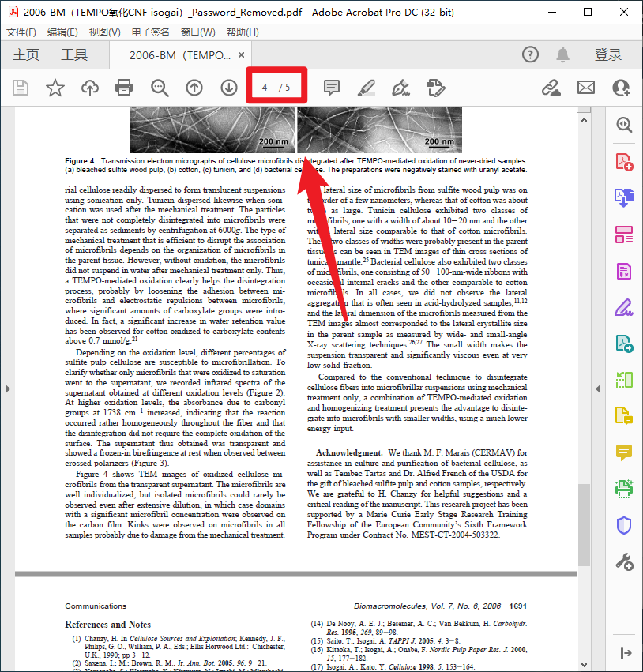
Task: Open the help question mark icon
Action: coord(530,54)
